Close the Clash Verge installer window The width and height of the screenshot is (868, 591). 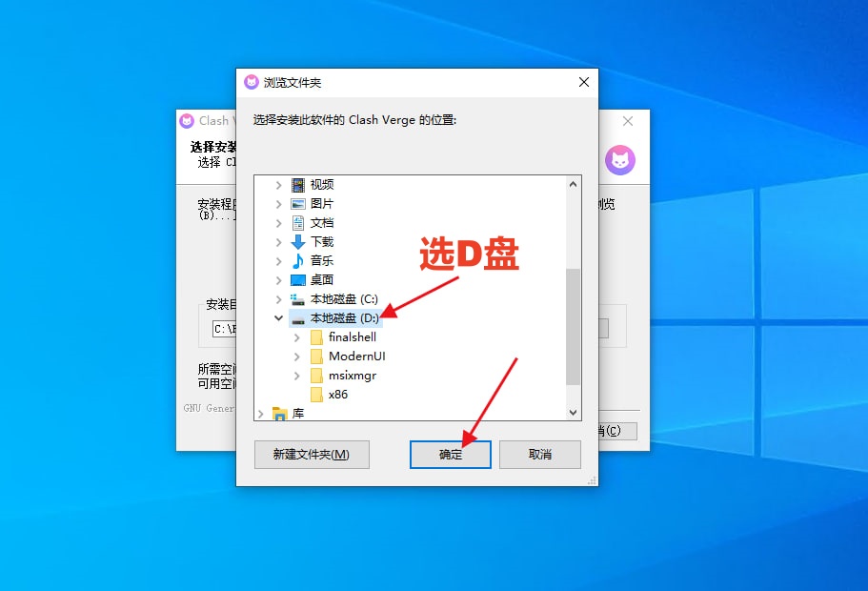point(627,121)
